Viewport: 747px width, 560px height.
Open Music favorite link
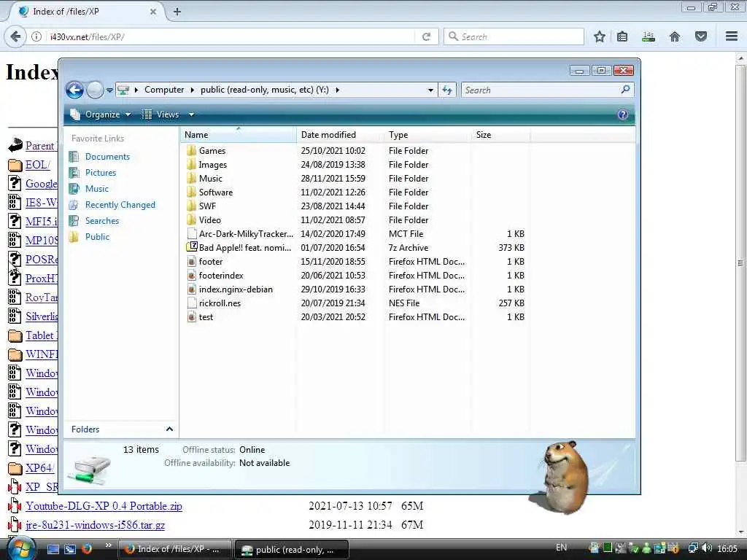[x=97, y=189]
